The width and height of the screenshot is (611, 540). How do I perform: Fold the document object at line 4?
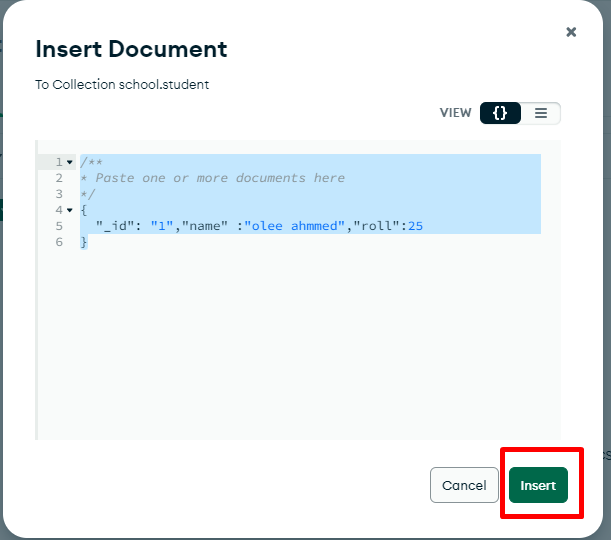point(69,210)
